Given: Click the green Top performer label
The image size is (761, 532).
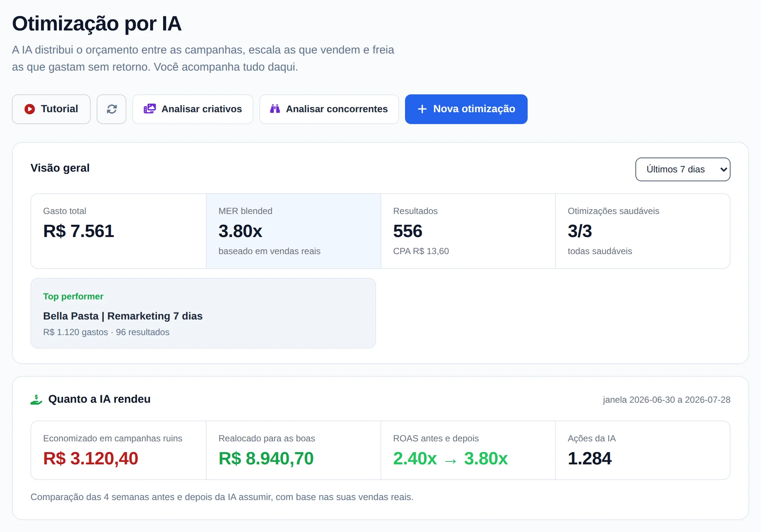Looking at the screenshot, I should click(x=73, y=296).
